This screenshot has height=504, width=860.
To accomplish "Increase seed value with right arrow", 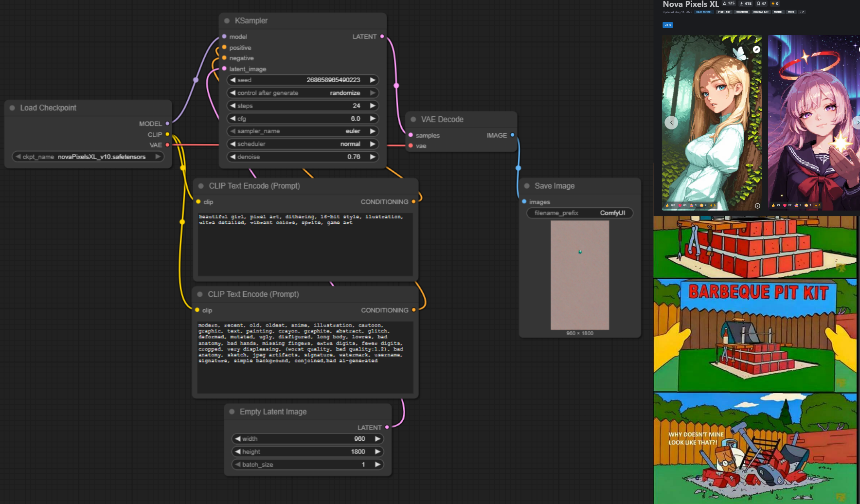I will pos(373,80).
